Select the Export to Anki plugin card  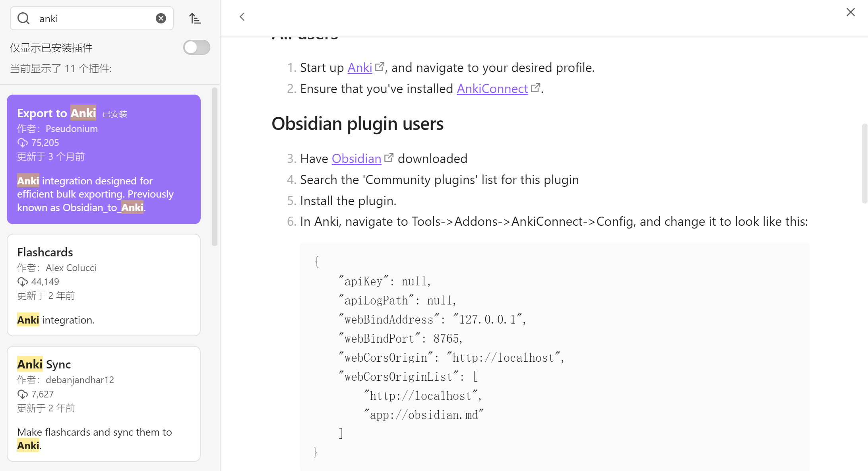103,159
